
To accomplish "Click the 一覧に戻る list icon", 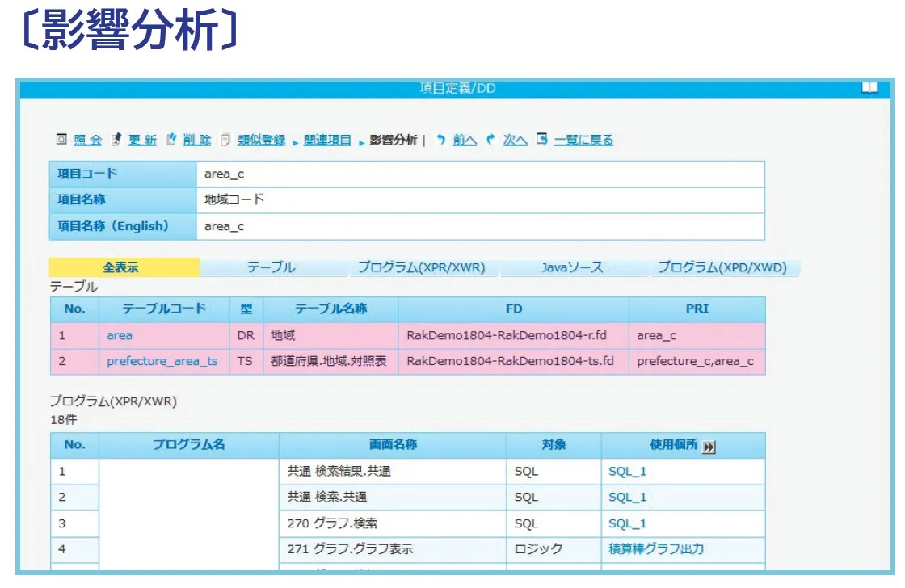I will click(541, 139).
